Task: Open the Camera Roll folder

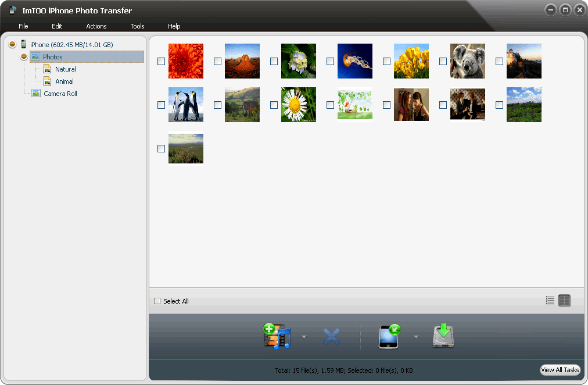Action: (x=60, y=94)
